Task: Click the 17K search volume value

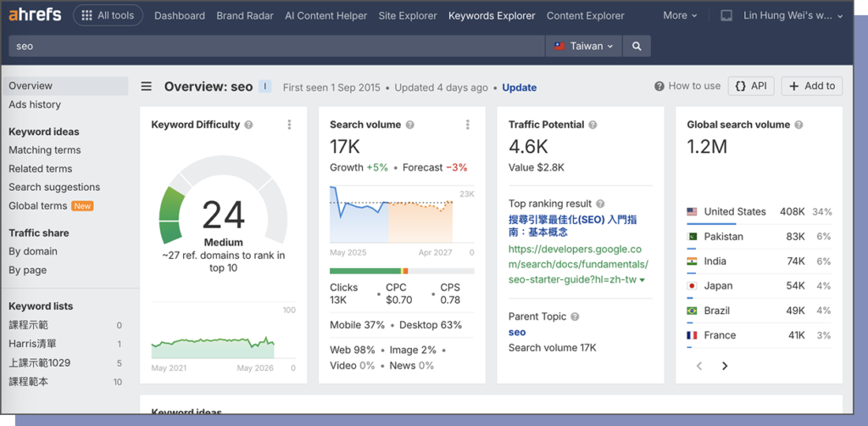Action: point(345,147)
